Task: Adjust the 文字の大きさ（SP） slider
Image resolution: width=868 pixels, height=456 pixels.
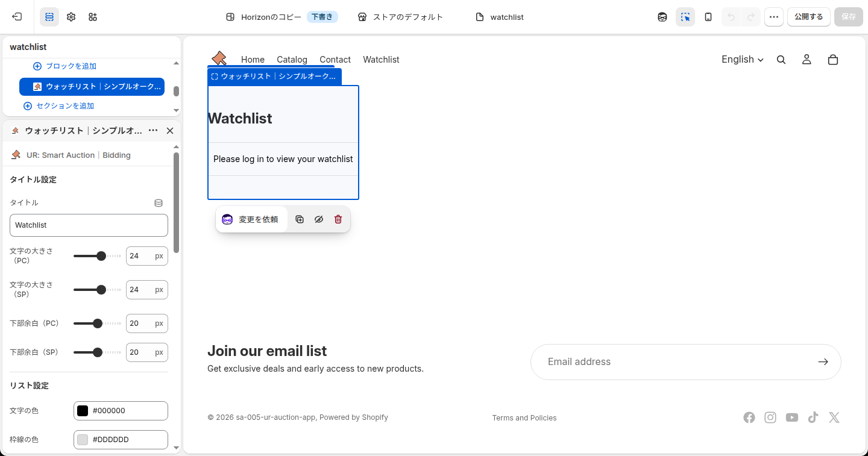Action: 97,290
